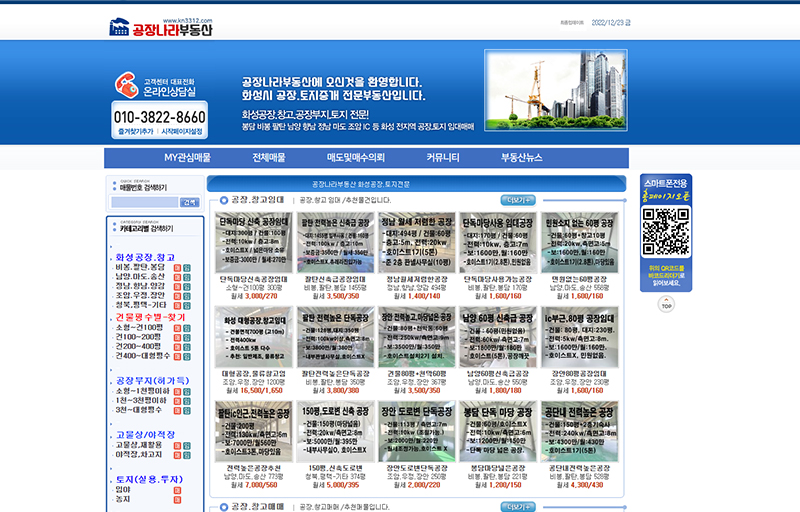
Task: Click the red icon beside 건400~대형평수
Action: click(x=177, y=356)
